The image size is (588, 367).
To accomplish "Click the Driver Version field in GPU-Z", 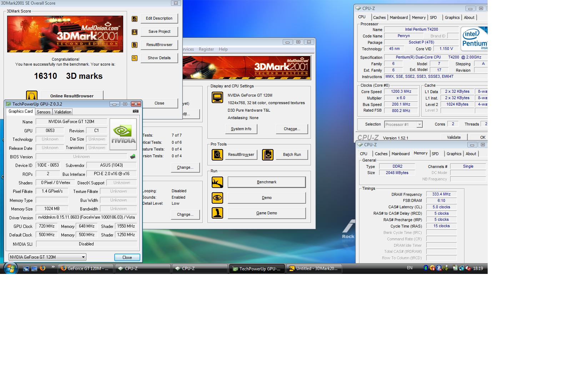I will point(86,217).
